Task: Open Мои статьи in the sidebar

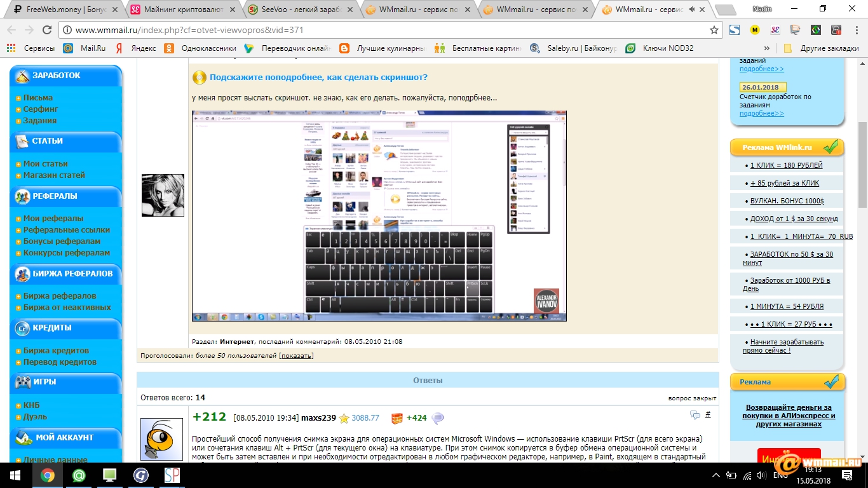Action: (46, 164)
